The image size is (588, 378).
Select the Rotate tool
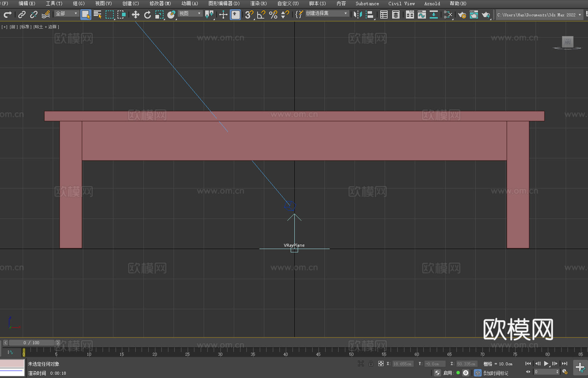coord(148,14)
